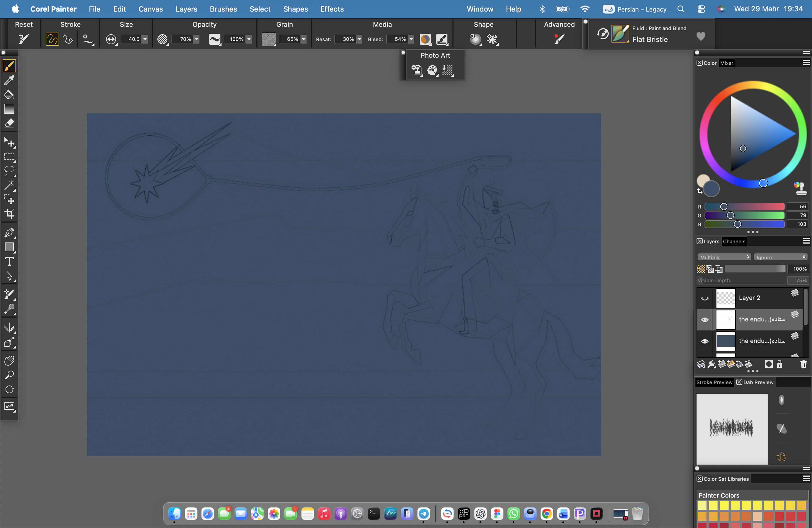Open Grain 65% dropdown arrow

point(303,39)
